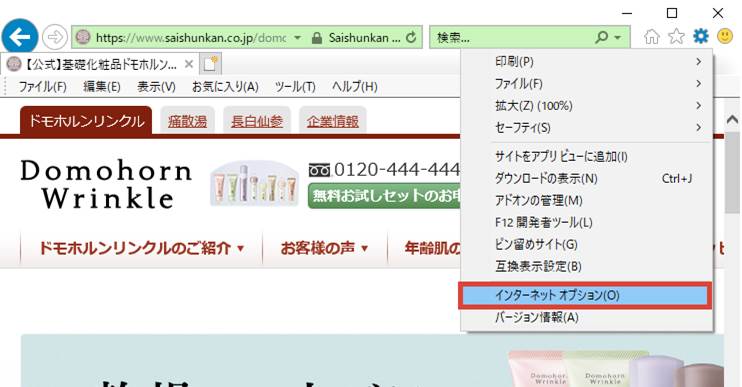Click the 無料お試しセット green button
The width and height of the screenshot is (742, 387).
click(x=384, y=196)
